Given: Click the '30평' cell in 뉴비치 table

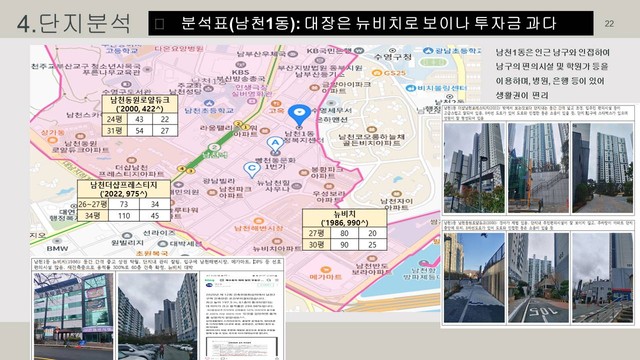Looking at the screenshot, I should click(316, 244).
